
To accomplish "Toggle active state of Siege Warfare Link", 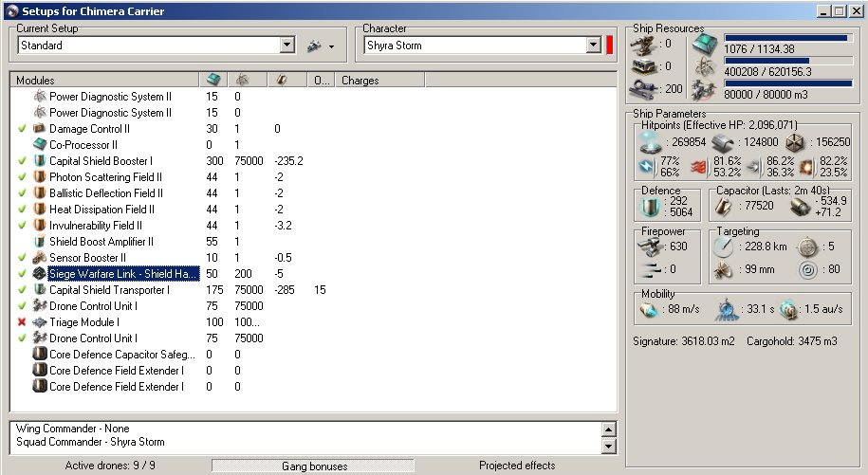I will click(22, 273).
